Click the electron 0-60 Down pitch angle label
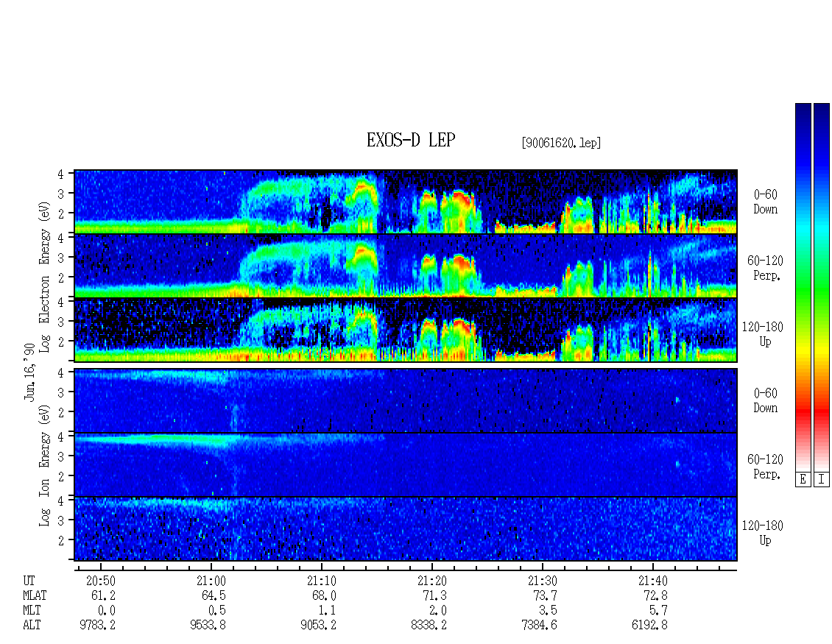 [765, 202]
